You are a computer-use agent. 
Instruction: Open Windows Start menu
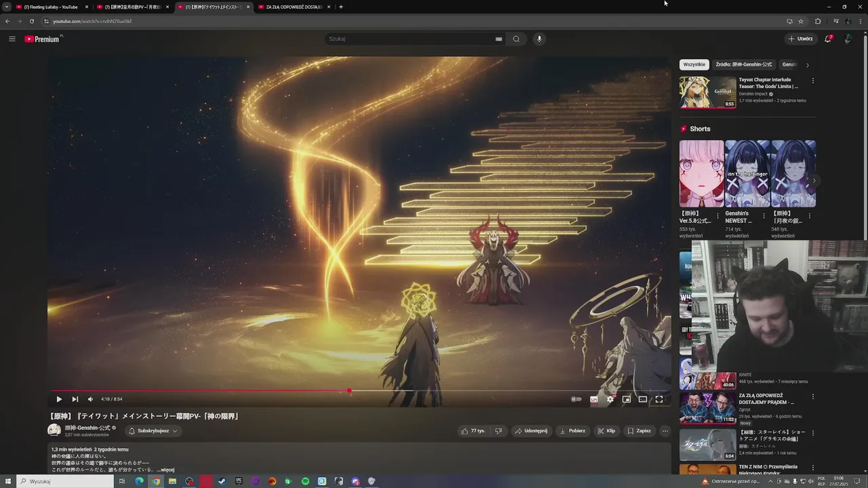click(8, 481)
